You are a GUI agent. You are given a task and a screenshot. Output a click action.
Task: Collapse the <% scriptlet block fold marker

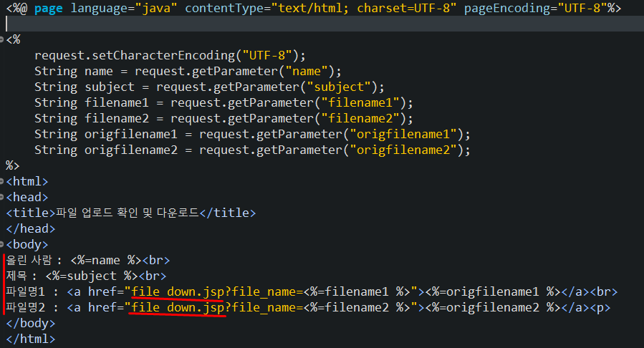1,40
